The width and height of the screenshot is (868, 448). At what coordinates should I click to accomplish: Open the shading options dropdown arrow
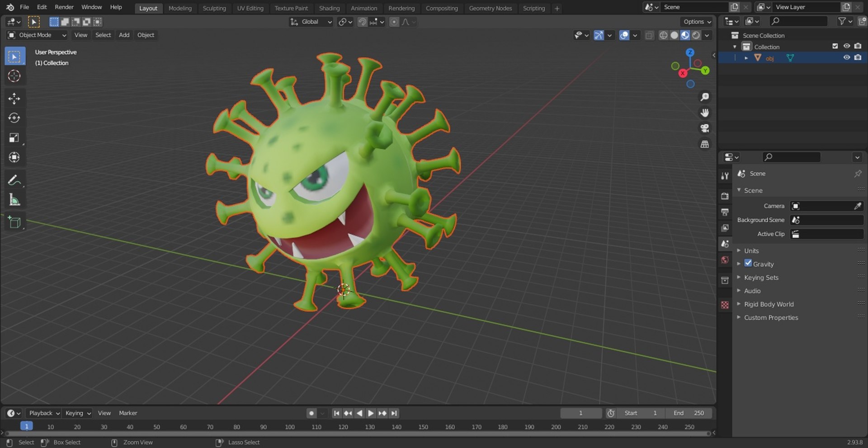coord(707,35)
